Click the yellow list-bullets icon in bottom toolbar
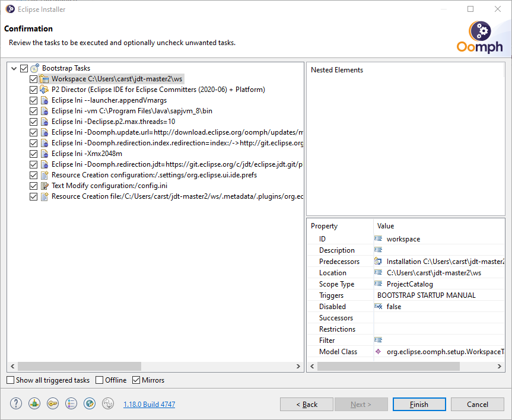 [x=71, y=403]
